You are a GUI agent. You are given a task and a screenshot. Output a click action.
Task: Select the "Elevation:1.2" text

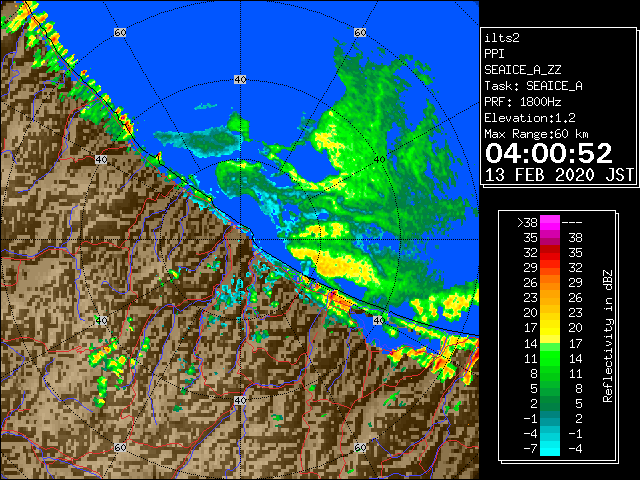pos(530,118)
